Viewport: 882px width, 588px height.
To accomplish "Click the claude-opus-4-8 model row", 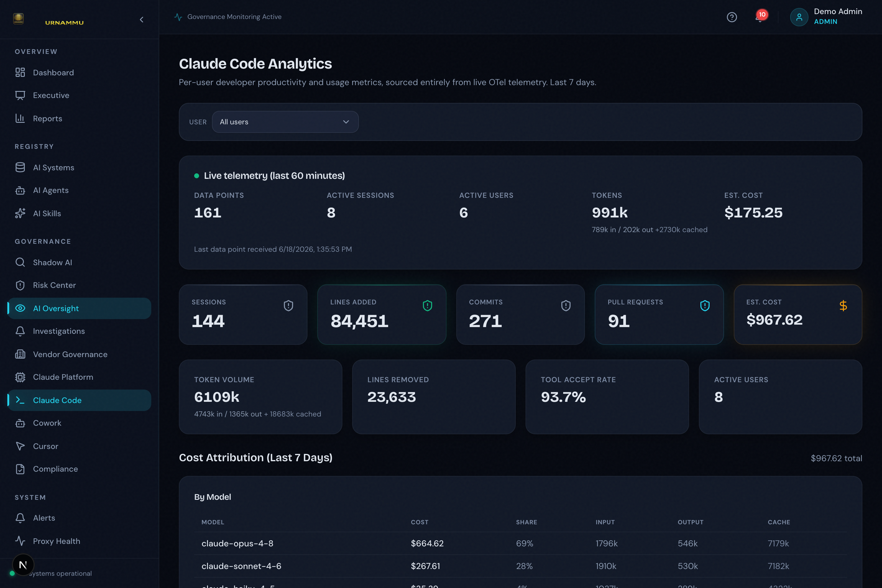I will point(520,543).
